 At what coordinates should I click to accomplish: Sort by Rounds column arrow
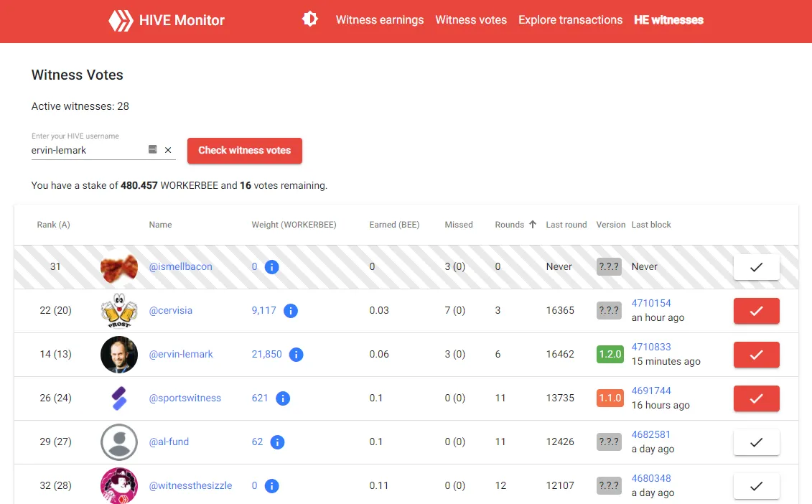[533, 225]
